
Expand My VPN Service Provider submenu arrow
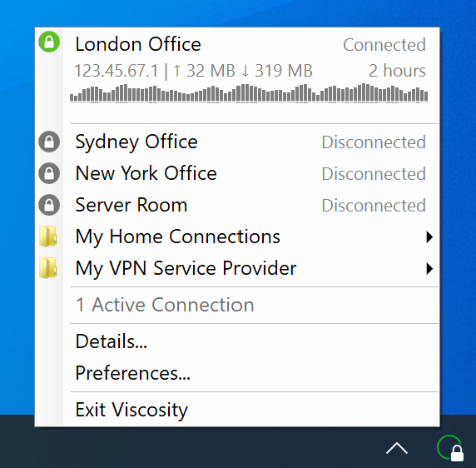click(429, 268)
